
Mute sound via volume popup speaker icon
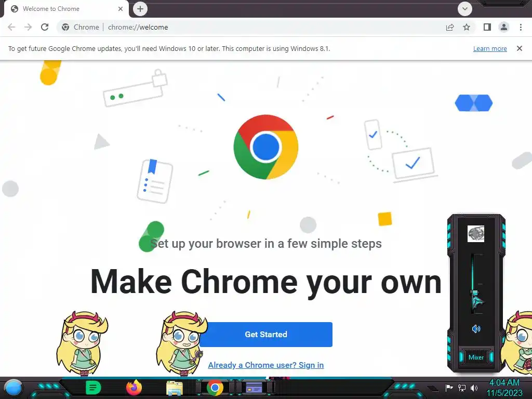(x=476, y=329)
